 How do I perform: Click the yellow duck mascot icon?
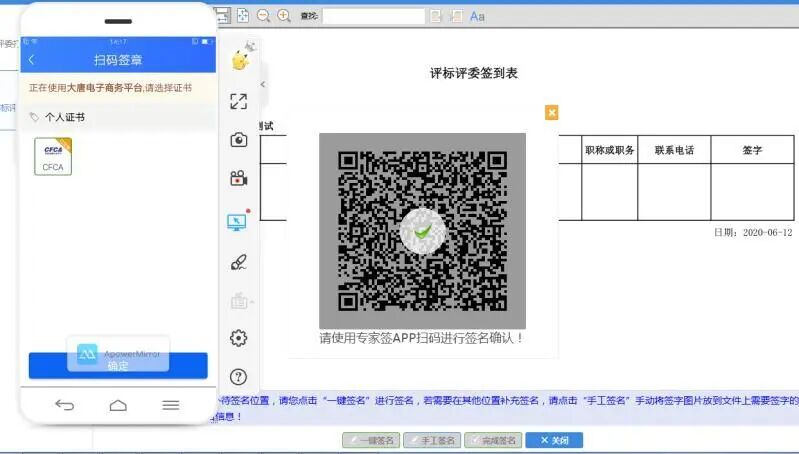coord(241,59)
